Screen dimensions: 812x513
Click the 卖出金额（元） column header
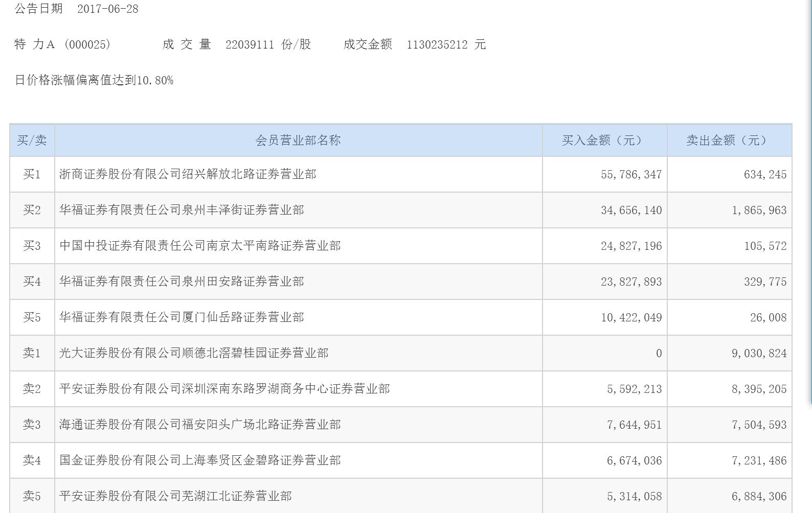730,141
